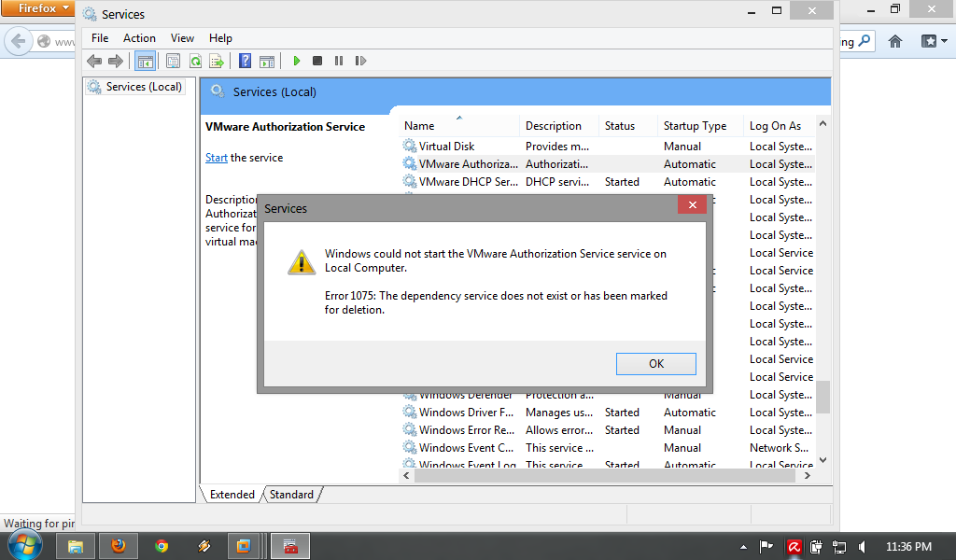The image size is (956, 560).
Task: Click the volume speaker tray icon
Action: 862,547
